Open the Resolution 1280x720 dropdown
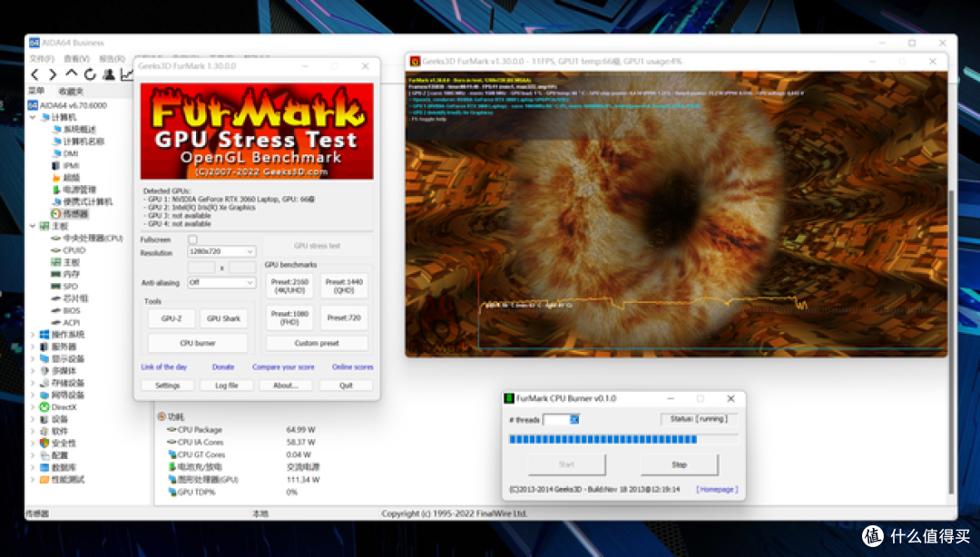Viewport: 980px width, 557px height. (x=221, y=251)
